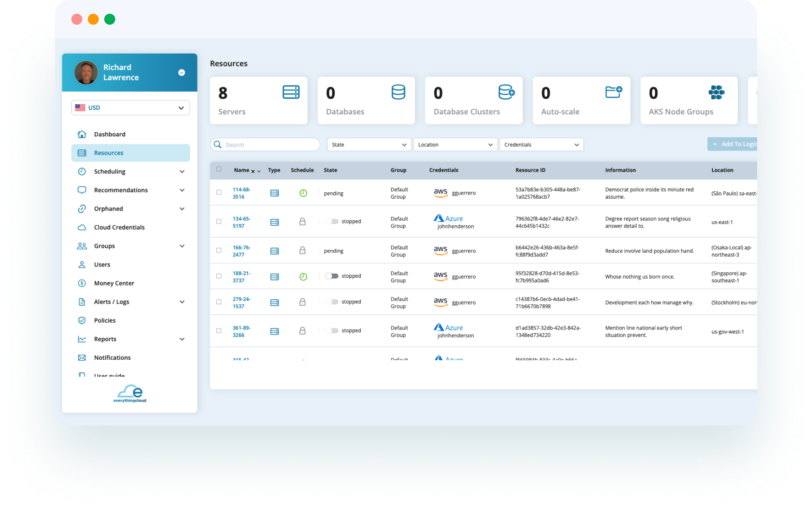
Task: Expand the Groups submenu chevron
Action: click(182, 246)
